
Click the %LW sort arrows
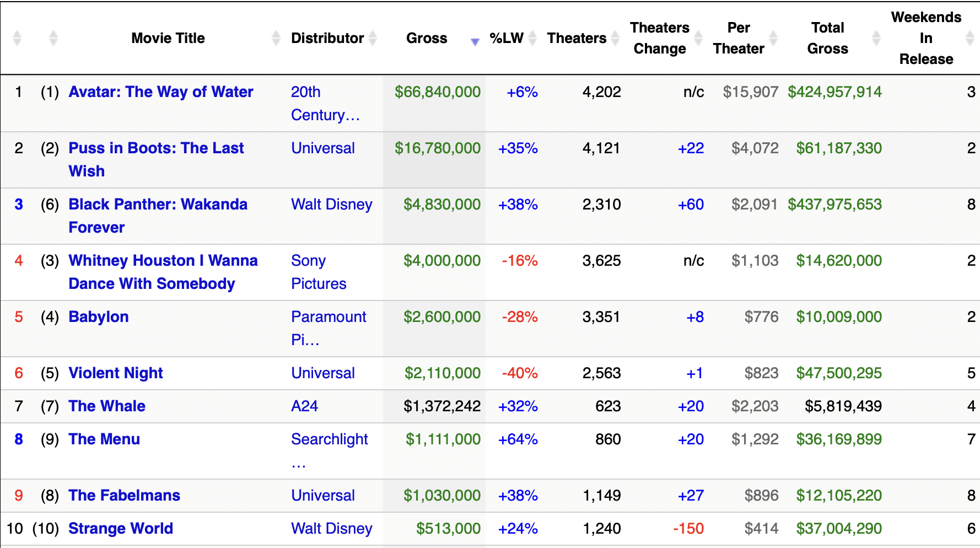tap(532, 38)
